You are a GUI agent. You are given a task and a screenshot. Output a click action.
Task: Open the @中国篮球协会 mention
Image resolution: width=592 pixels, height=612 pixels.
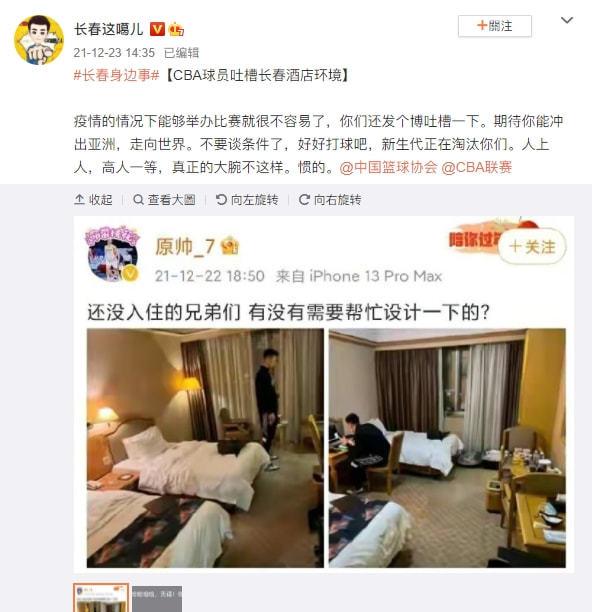[x=388, y=167]
